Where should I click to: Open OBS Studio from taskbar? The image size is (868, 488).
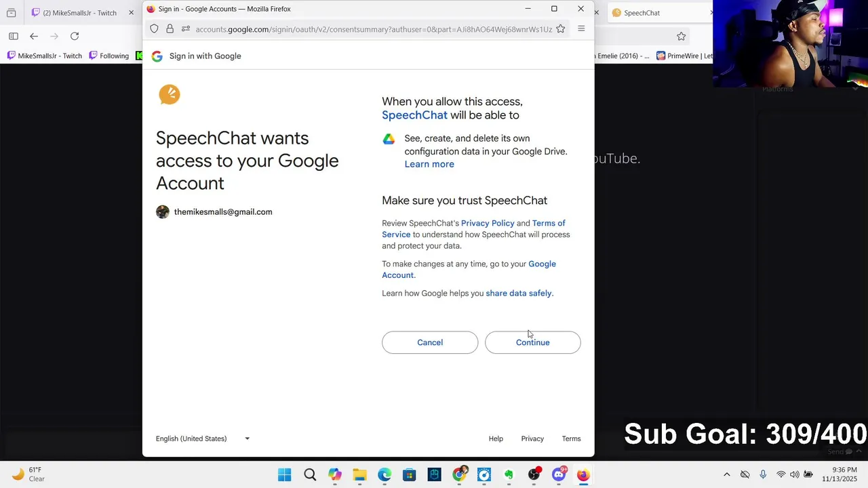(x=534, y=475)
